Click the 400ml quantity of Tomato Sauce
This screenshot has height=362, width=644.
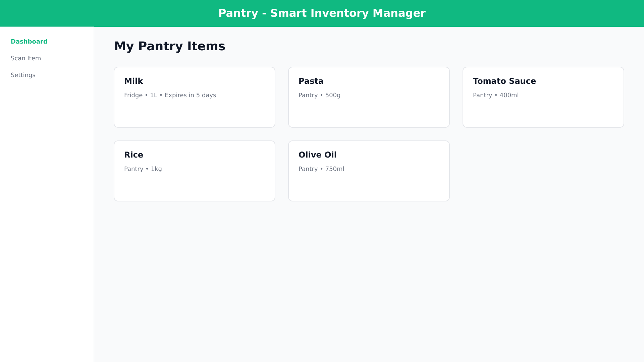tap(509, 95)
